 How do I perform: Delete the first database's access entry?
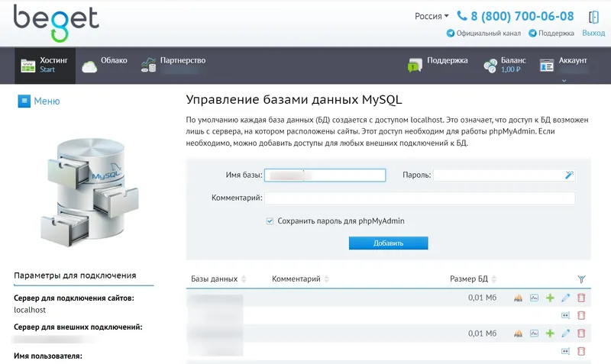pyautogui.click(x=581, y=315)
